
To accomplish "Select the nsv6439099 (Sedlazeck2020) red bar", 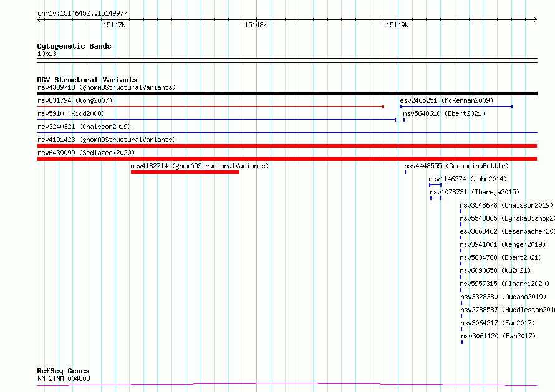I will point(287,159).
